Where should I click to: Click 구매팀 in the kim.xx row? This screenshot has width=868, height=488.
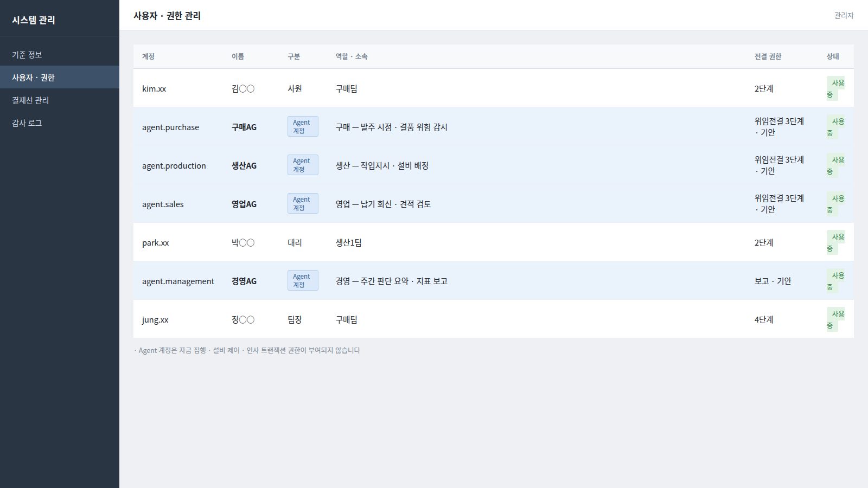click(x=346, y=88)
